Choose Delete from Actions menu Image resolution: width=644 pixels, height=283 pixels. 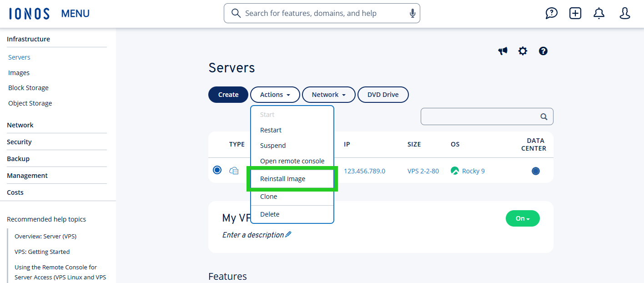point(292,214)
